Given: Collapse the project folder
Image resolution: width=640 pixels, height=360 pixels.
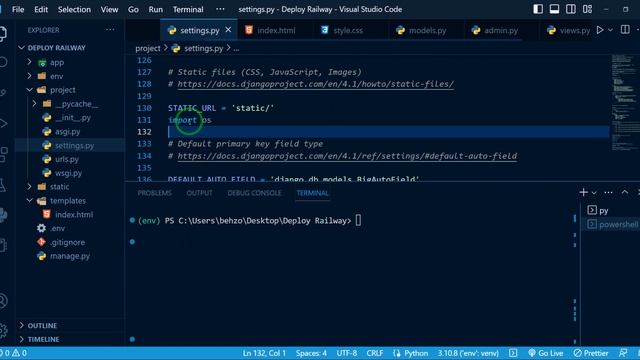Looking at the screenshot, I should [x=70, y=90].
